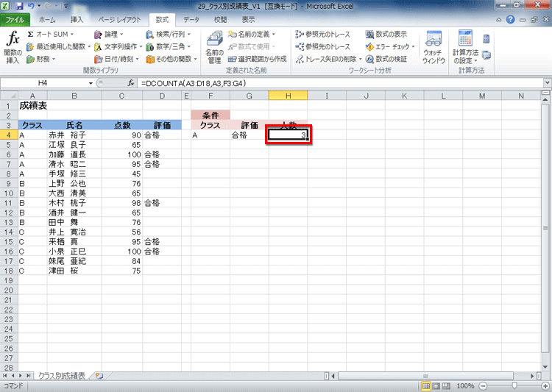Switch to the Page Layout (ページ レイアウト) tab

pyautogui.click(x=119, y=20)
